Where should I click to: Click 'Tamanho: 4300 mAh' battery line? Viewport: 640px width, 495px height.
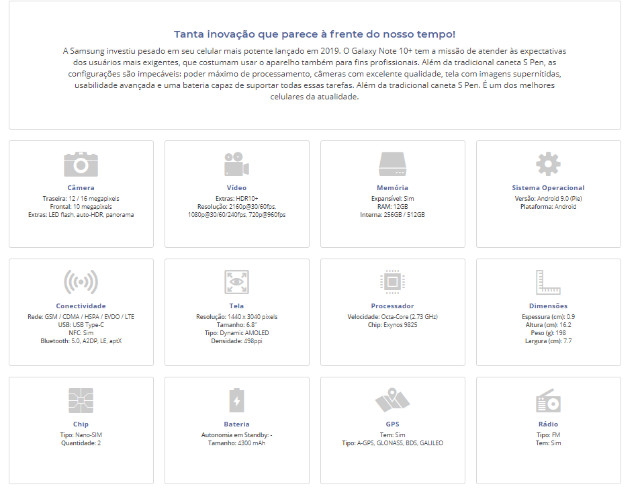(x=236, y=443)
